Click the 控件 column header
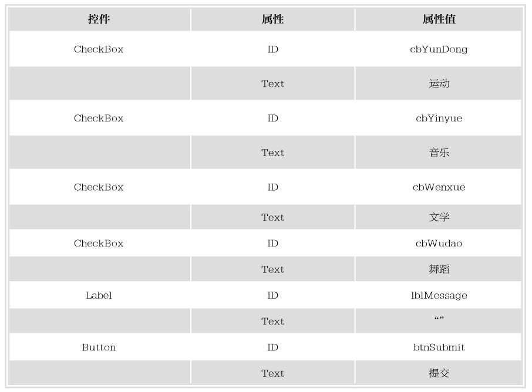 pos(99,19)
